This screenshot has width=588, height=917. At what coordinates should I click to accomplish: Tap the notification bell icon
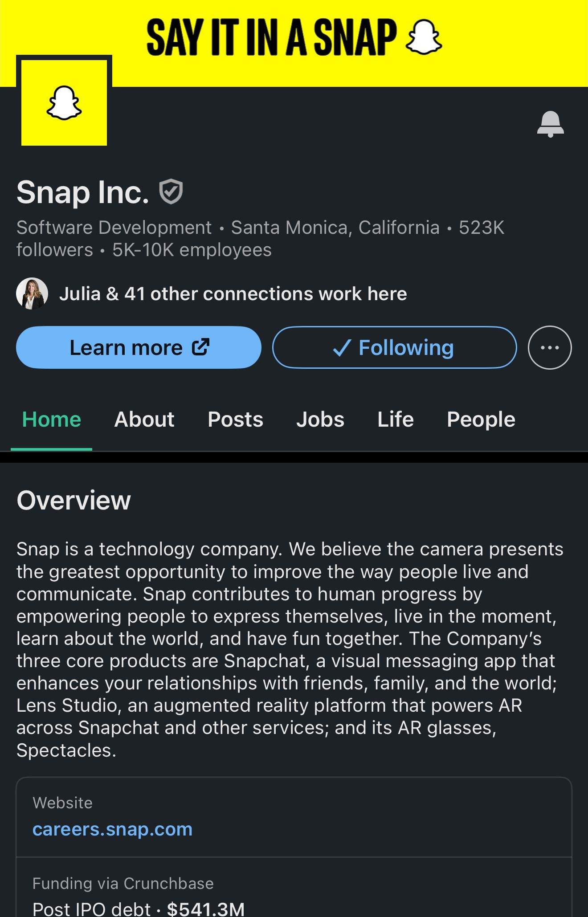(550, 124)
